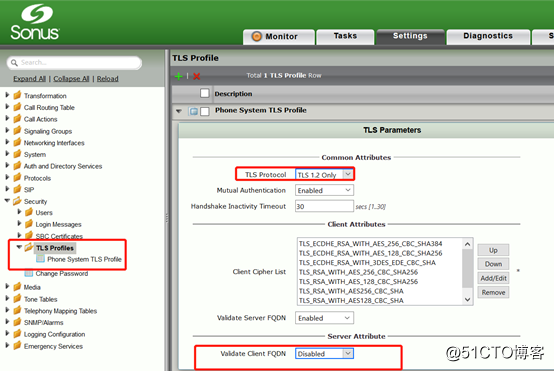
Task: Open the Auth and Directory Services folder icon
Action: point(17,166)
